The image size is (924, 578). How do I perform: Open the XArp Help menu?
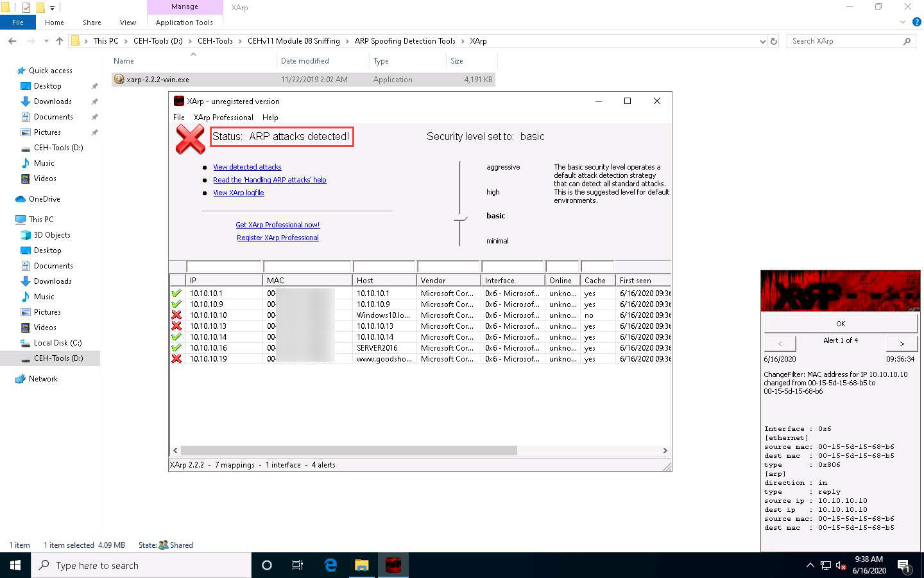pos(270,118)
